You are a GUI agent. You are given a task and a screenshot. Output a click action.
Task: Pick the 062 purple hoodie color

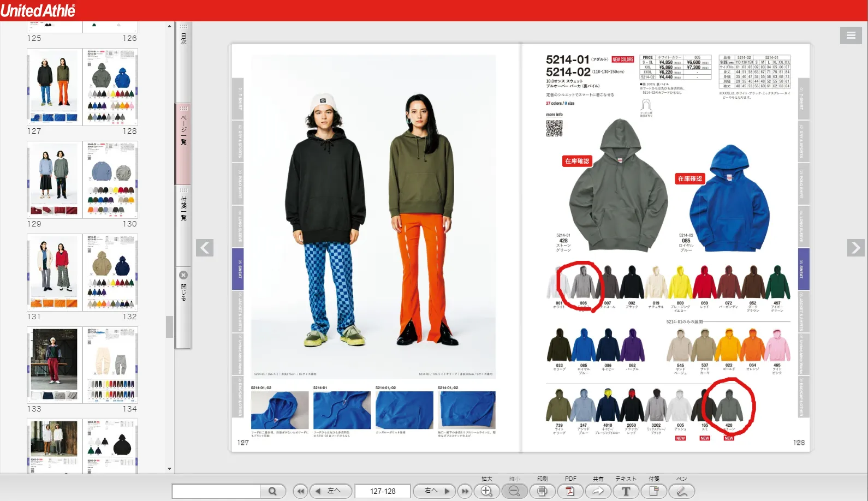tap(632, 345)
